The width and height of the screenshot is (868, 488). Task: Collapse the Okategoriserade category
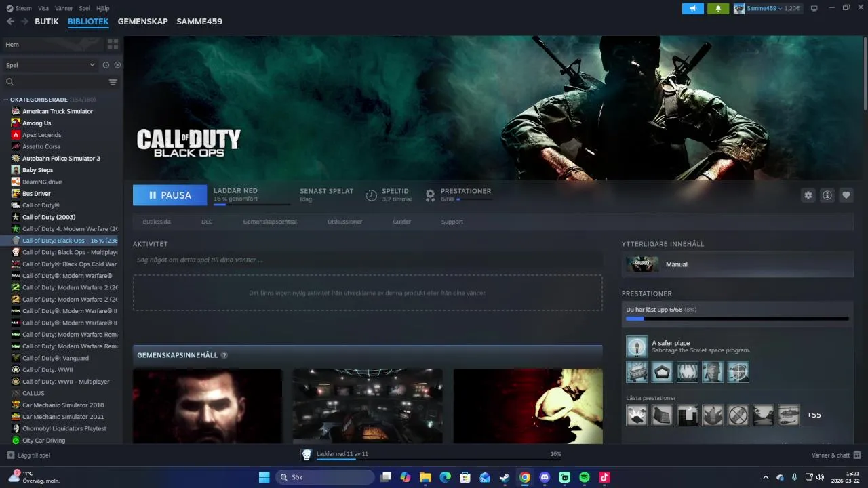[6, 100]
